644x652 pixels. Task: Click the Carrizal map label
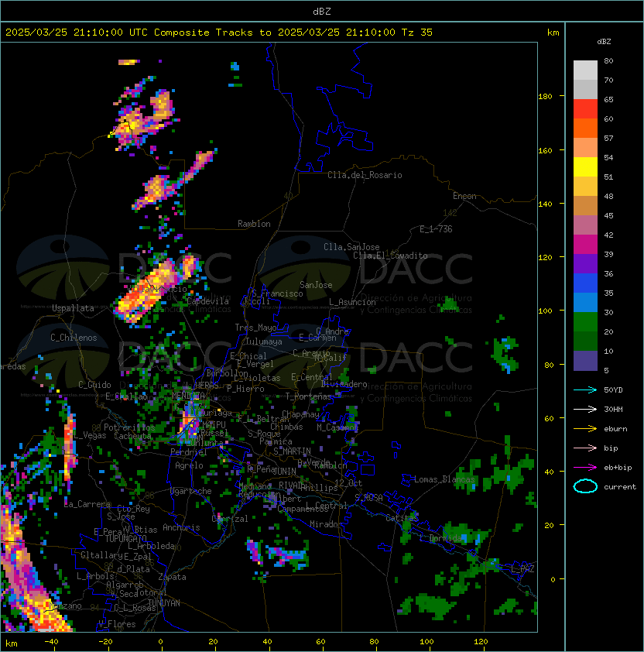(x=230, y=519)
